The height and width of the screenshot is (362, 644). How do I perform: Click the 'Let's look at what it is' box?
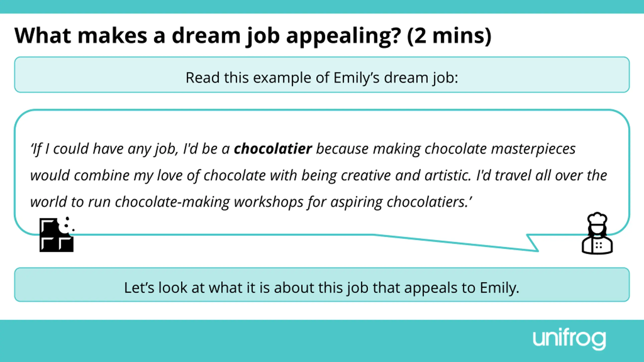(322, 285)
